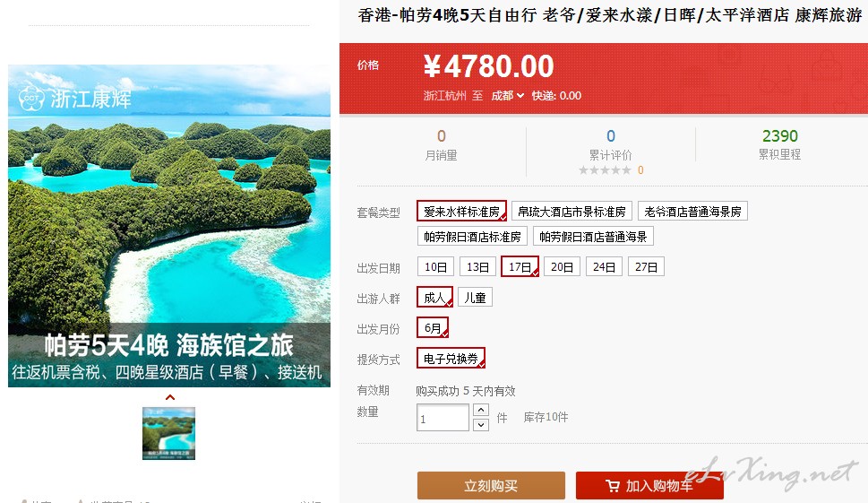Click the red chevron above the thumbnail
Viewport: 868px width, 503px height.
tap(170, 397)
